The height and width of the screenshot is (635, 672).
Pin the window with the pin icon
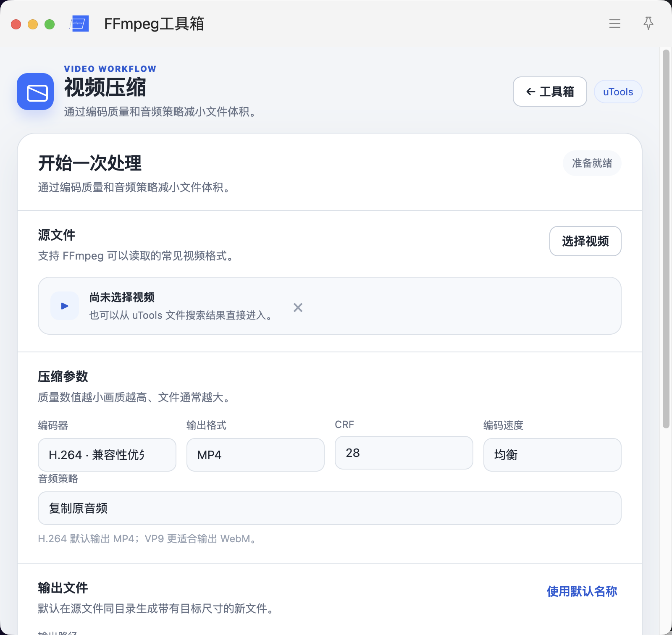(x=648, y=24)
